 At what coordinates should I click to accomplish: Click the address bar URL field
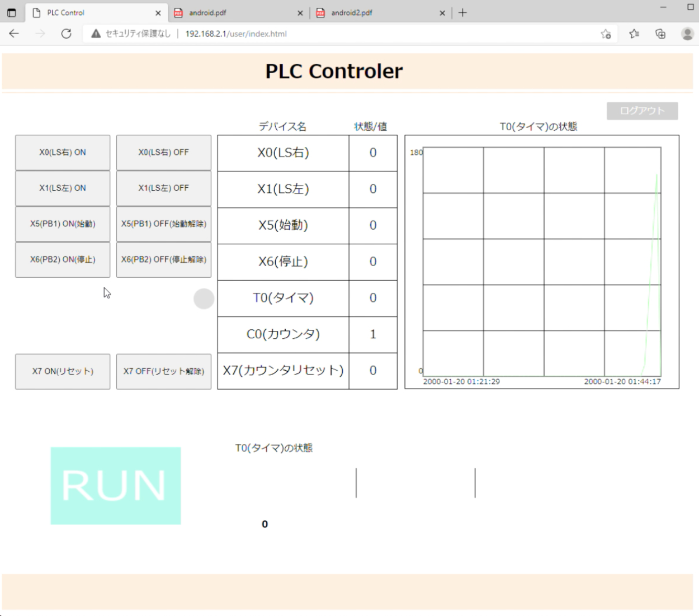(336, 34)
